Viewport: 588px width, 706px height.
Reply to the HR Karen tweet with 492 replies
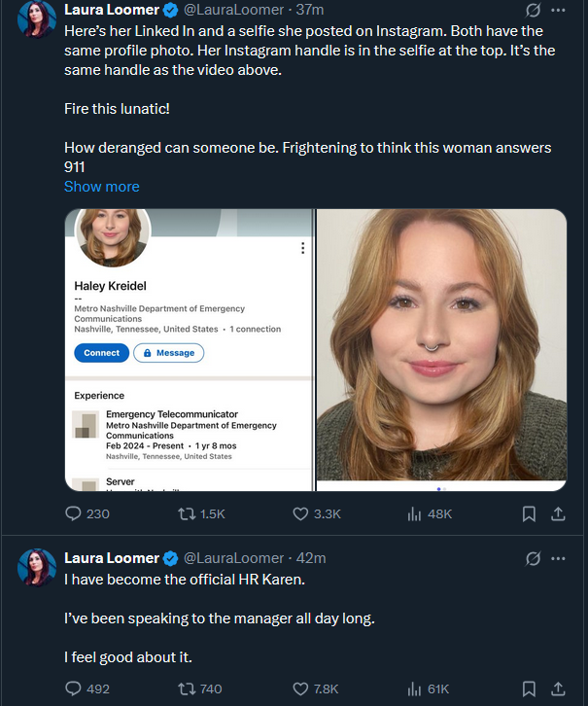pyautogui.click(x=74, y=688)
